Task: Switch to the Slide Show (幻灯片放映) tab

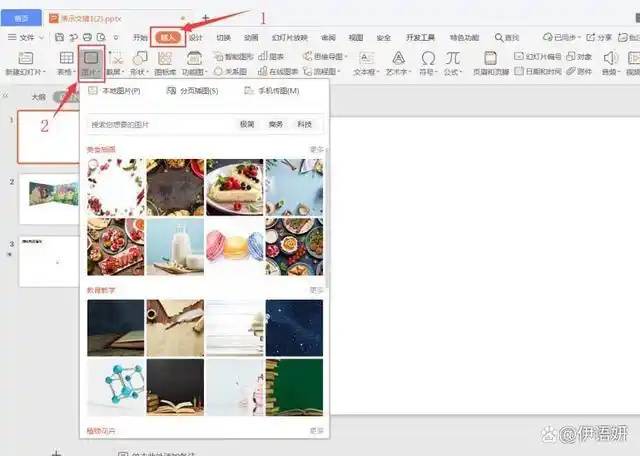Action: tap(290, 38)
